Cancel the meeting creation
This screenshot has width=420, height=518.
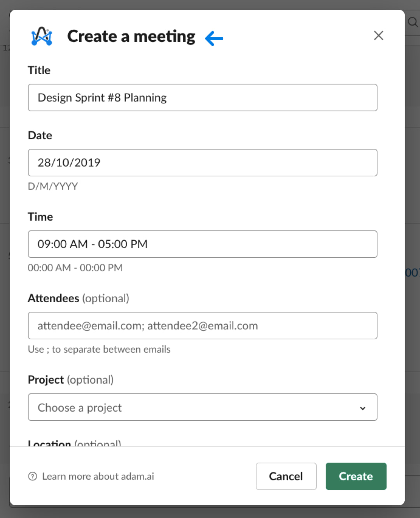click(x=286, y=476)
